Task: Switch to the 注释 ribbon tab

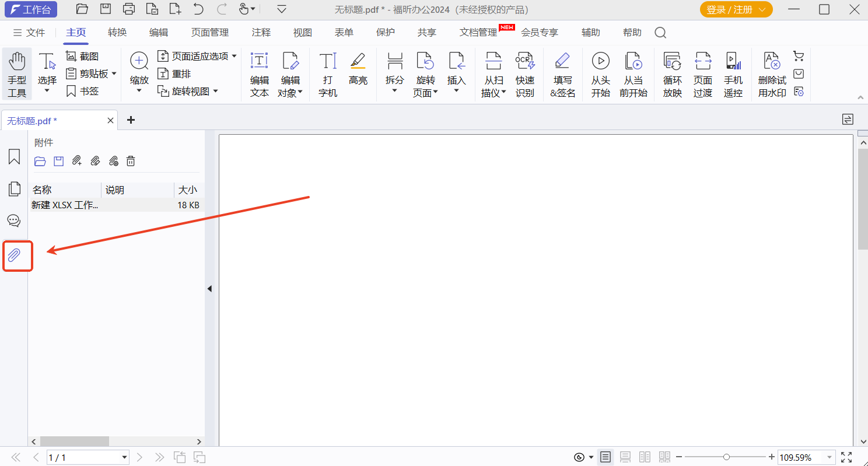Action: (261, 33)
